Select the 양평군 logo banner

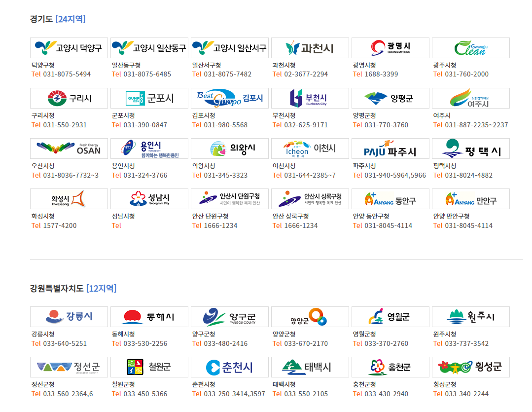(x=390, y=98)
